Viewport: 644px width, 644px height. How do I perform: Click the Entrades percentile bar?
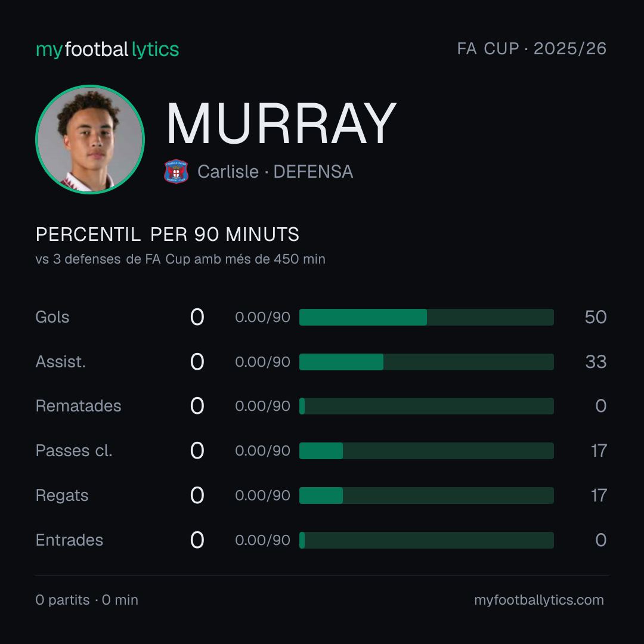click(x=426, y=540)
